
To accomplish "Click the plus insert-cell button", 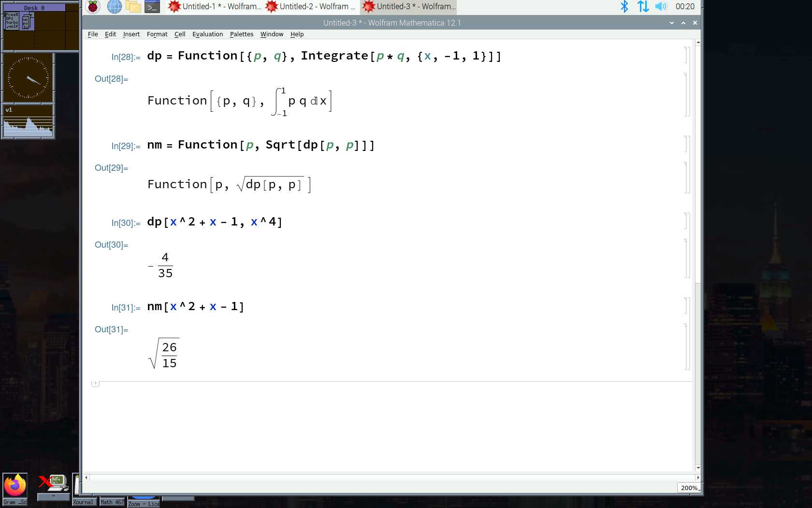I will 96,383.
